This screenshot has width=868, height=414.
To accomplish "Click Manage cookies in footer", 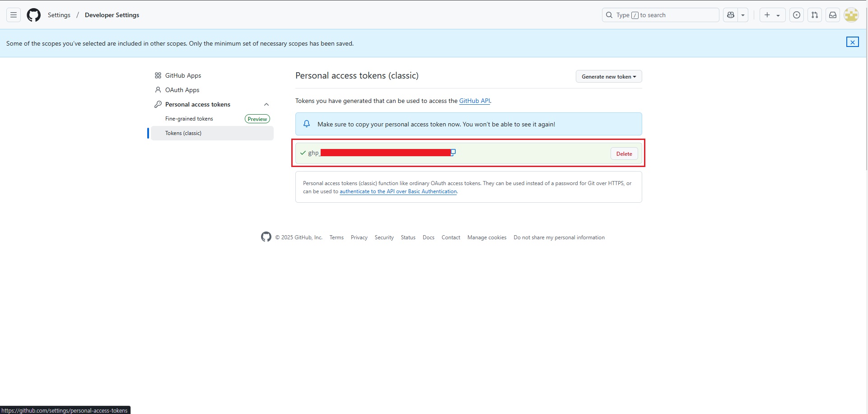I will tap(487, 237).
